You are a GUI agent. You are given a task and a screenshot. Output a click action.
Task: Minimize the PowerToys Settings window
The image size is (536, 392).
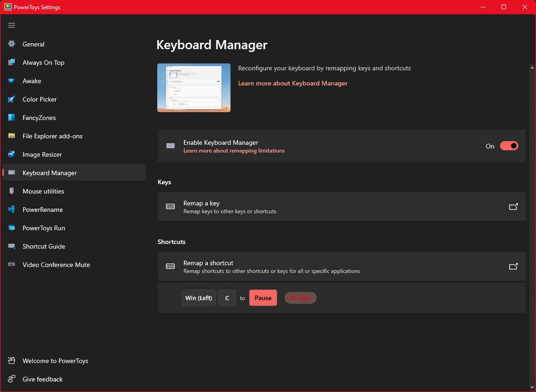pos(483,7)
